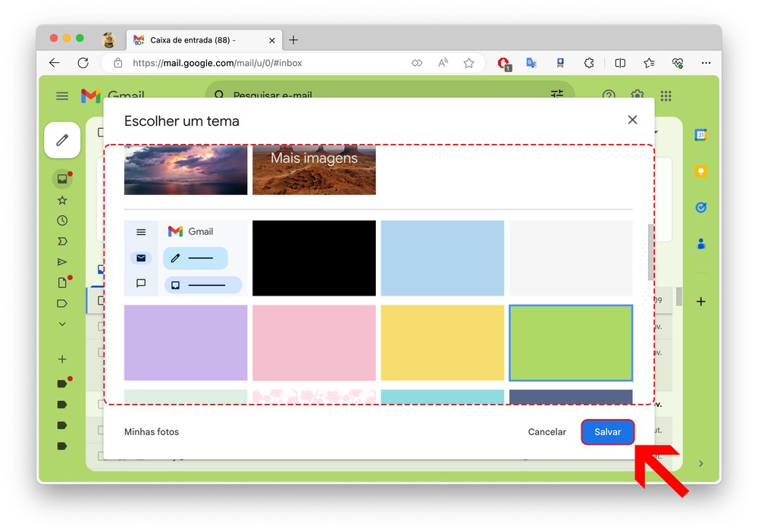Click the last black label icon in sidebar
This screenshot has height=532, width=758.
click(62, 446)
